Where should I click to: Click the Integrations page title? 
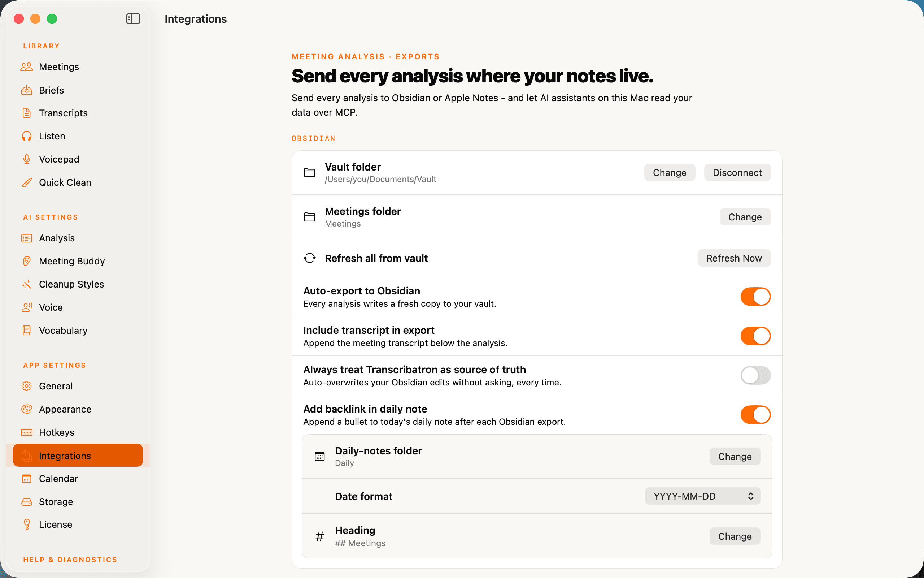(196, 19)
